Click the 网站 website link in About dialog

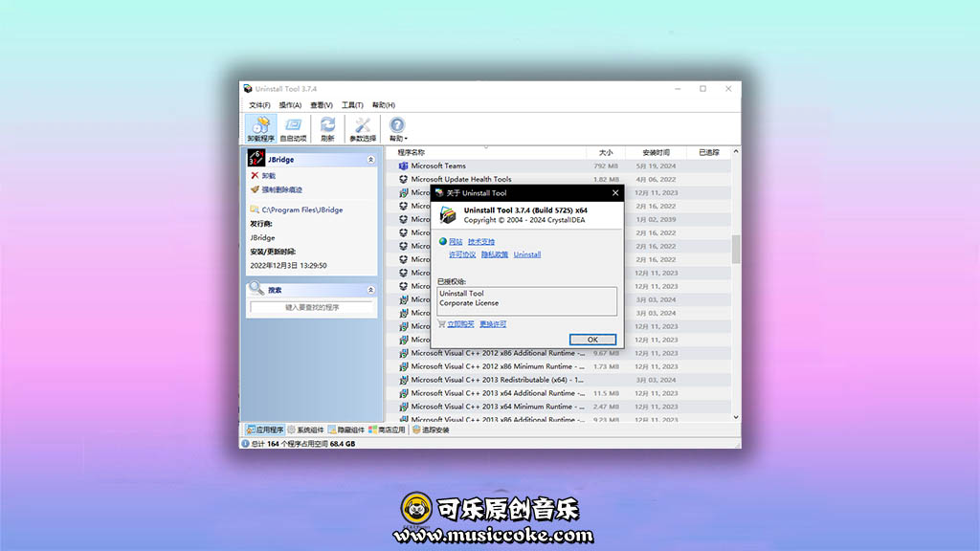click(455, 242)
